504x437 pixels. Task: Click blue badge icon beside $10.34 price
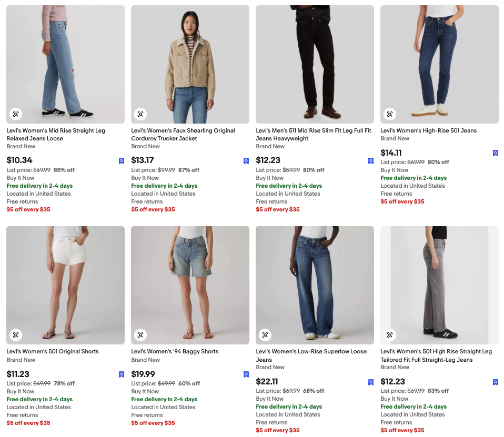pyautogui.click(x=122, y=161)
